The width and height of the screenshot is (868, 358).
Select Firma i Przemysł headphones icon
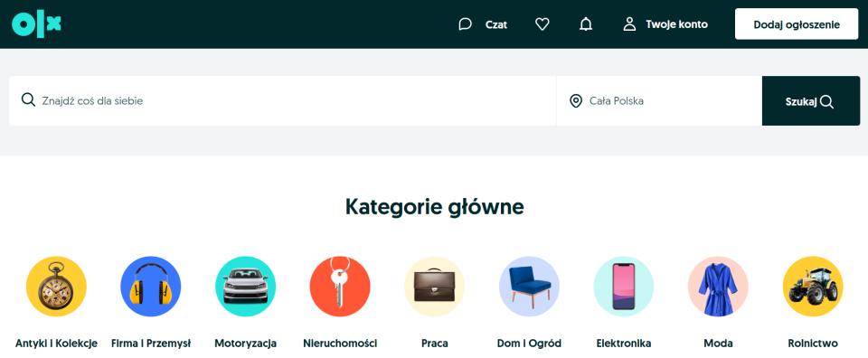pyautogui.click(x=151, y=287)
